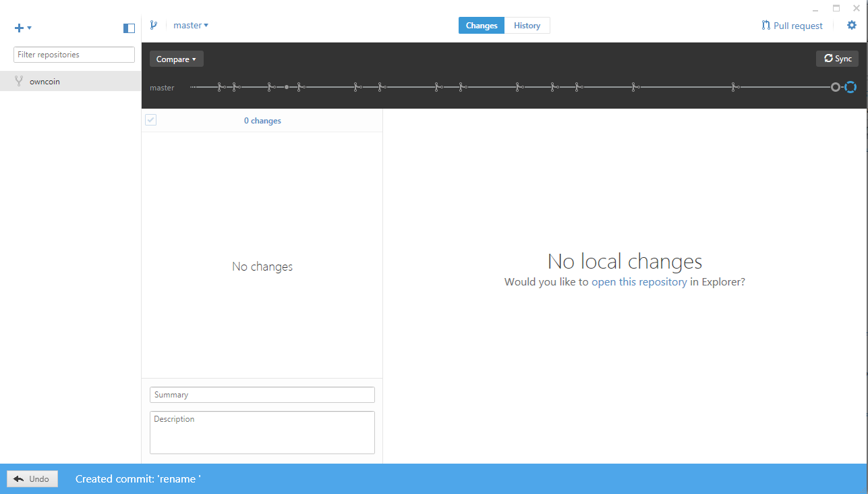Follow the open this repository link
The width and height of the screenshot is (868, 494).
point(639,282)
